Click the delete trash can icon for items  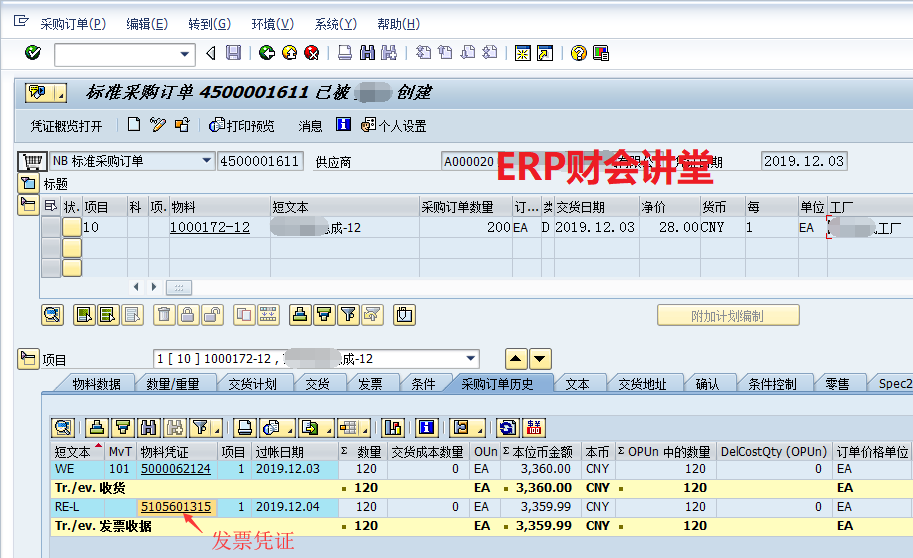(x=164, y=315)
